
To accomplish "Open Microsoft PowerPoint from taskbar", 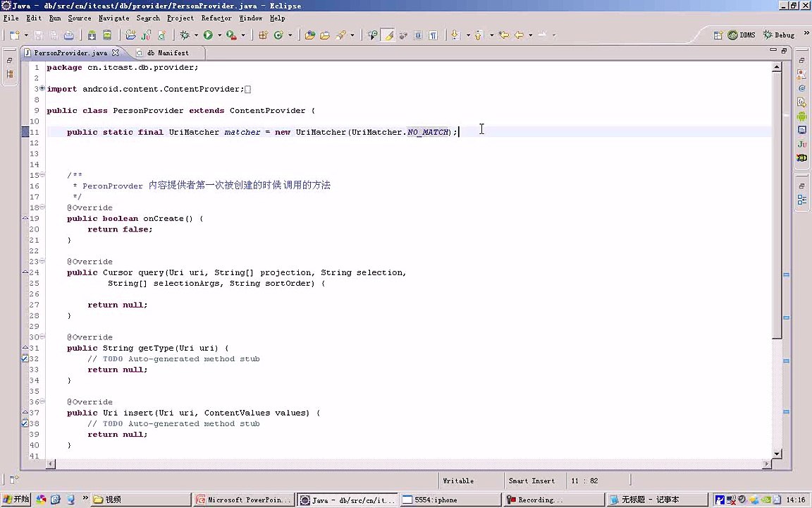I will [243, 500].
